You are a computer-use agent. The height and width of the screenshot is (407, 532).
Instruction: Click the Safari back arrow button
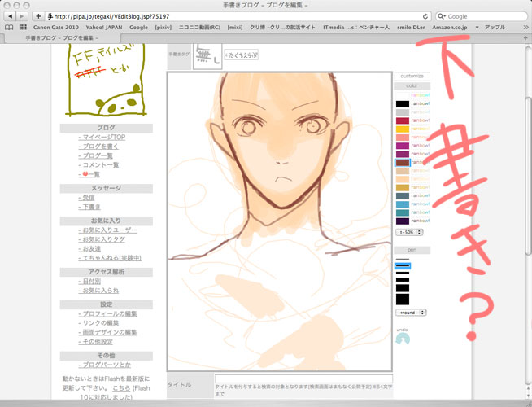click(x=11, y=16)
